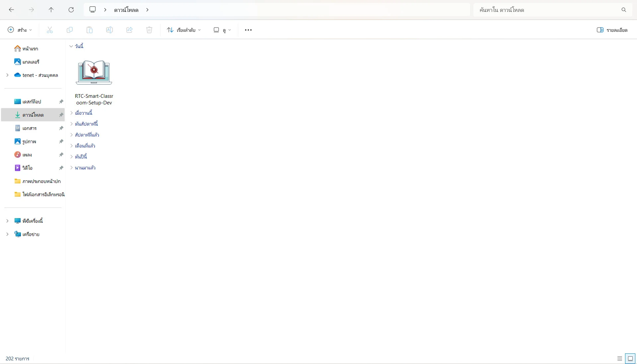Click the Rename icon in toolbar
The width and height of the screenshot is (637, 364).
pos(109,30)
